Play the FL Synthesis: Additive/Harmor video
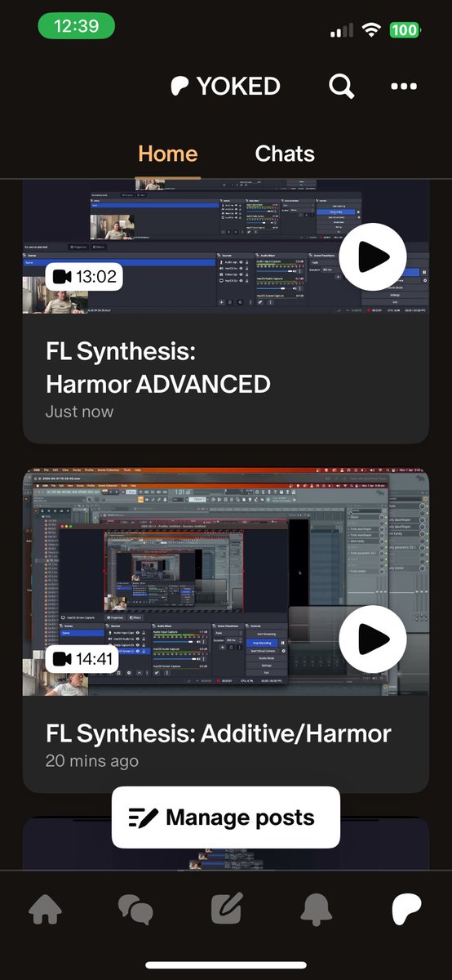452x980 pixels. pos(373,638)
